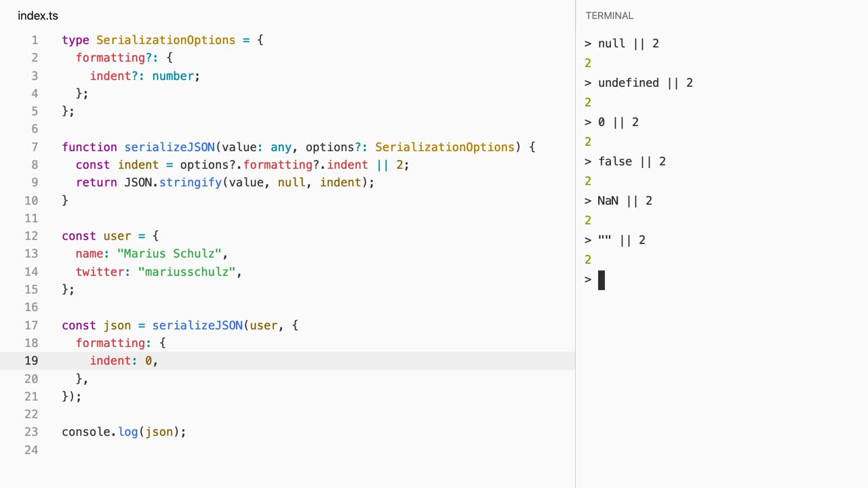
Task: Click line number 19 in the gutter
Action: click(31, 361)
